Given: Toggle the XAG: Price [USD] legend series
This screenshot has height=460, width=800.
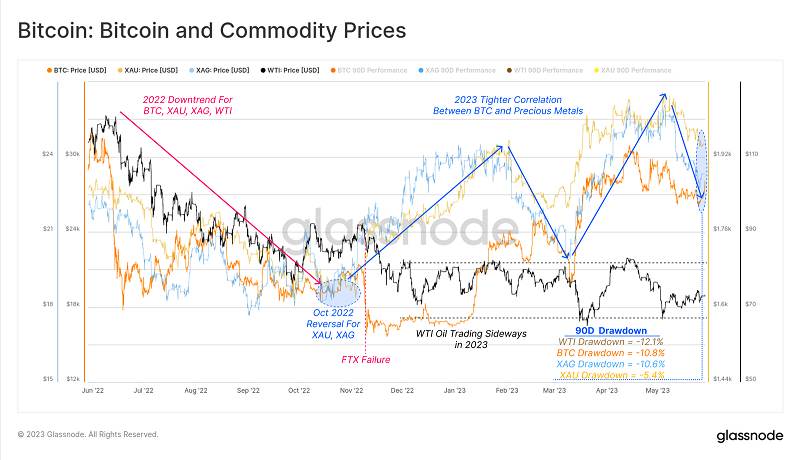Looking at the screenshot, I should point(219,70).
